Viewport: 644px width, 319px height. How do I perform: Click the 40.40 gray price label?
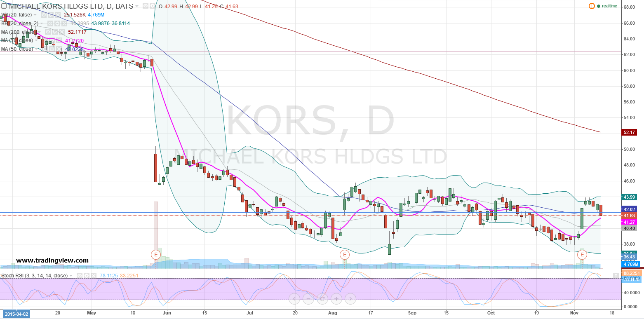click(629, 228)
